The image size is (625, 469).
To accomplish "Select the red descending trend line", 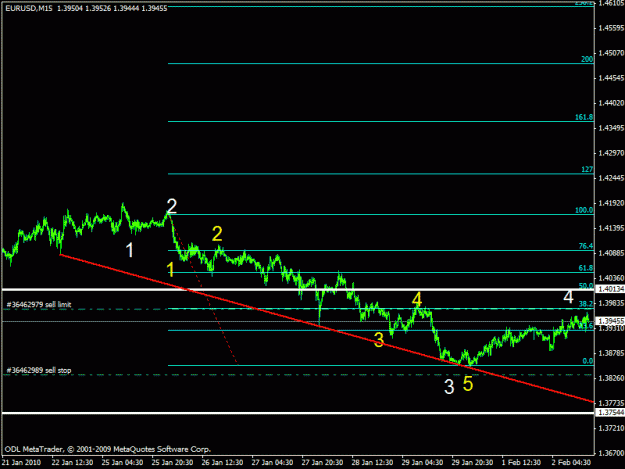I will coord(327,328).
